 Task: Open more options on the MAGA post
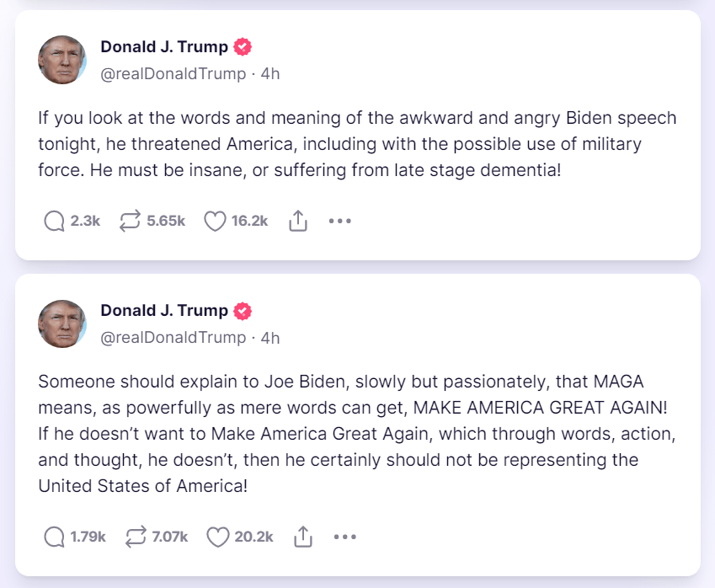345,537
